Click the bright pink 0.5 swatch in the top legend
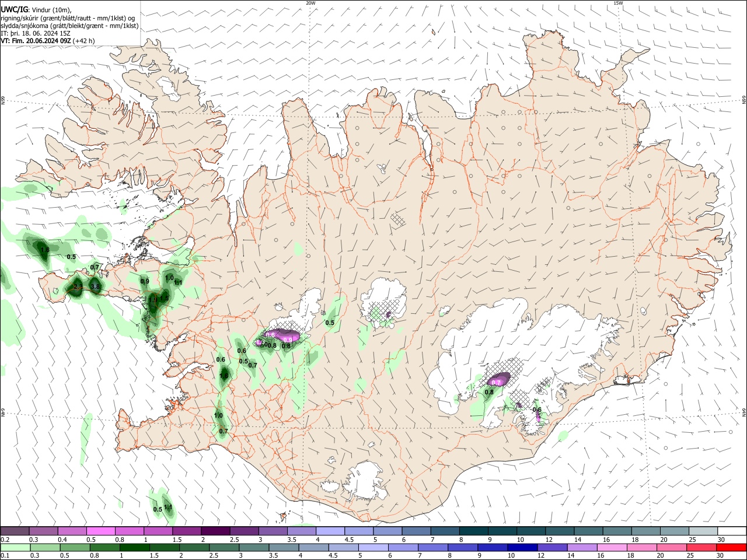 tap(101, 531)
